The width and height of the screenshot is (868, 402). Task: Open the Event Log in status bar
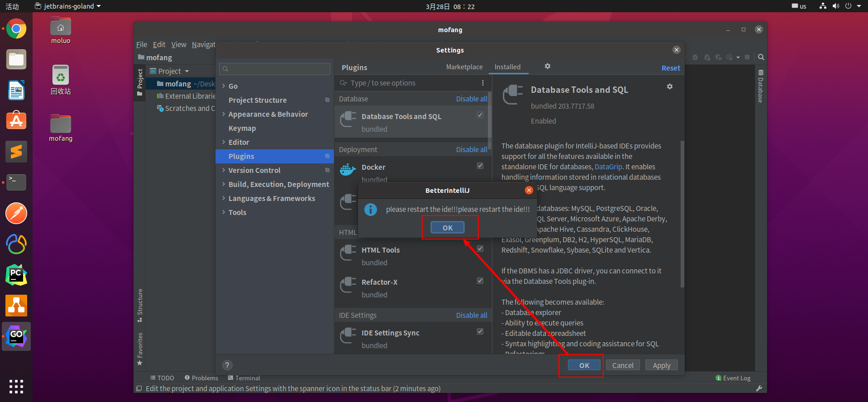(733, 378)
